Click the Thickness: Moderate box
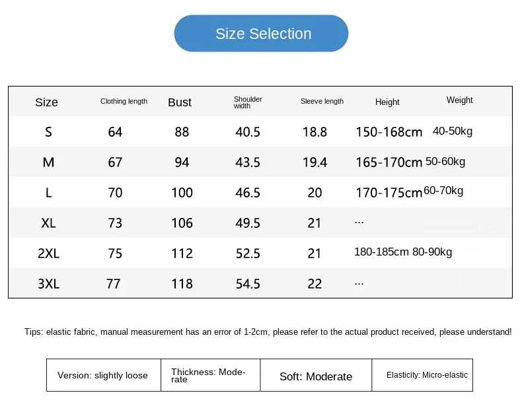Viewport: 522px width, 420px height. click(x=210, y=375)
